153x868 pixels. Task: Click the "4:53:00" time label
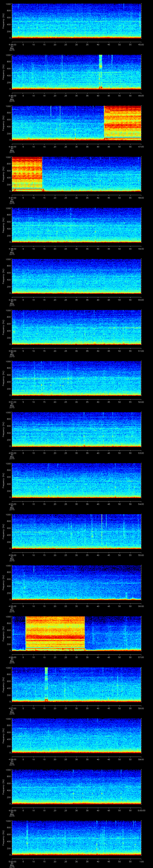coord(12,504)
